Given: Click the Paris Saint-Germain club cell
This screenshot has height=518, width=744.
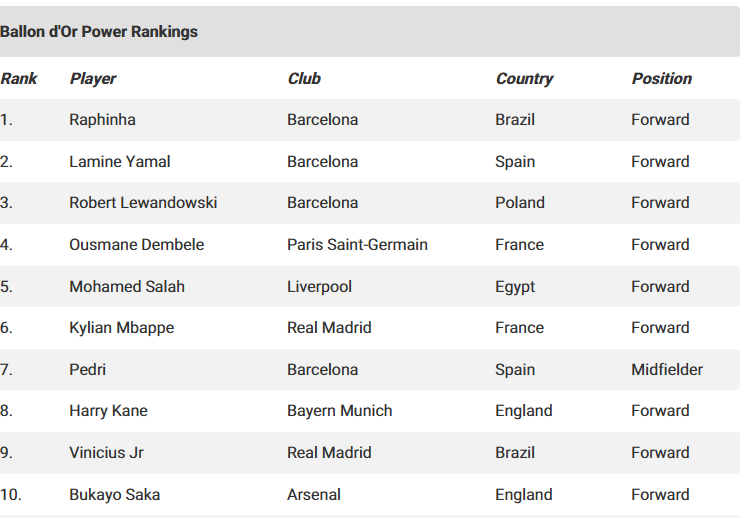Looking at the screenshot, I should click(x=357, y=244).
